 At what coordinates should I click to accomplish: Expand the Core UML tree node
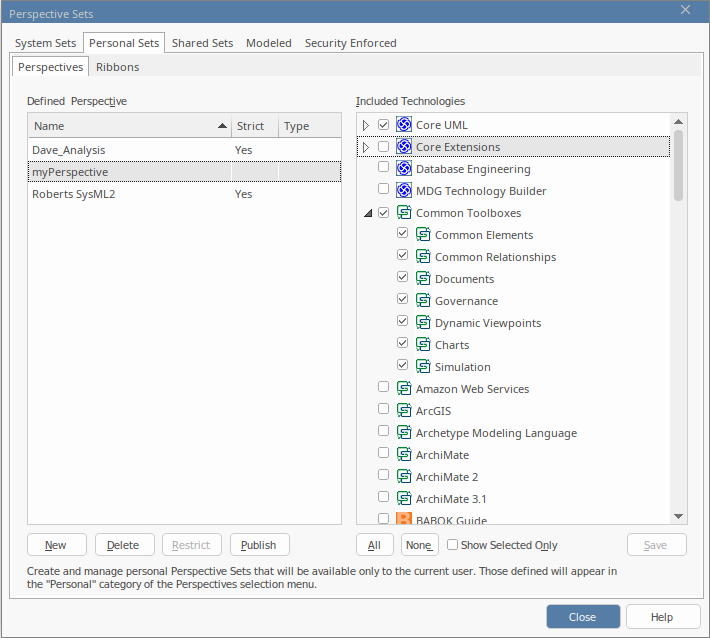click(366, 125)
